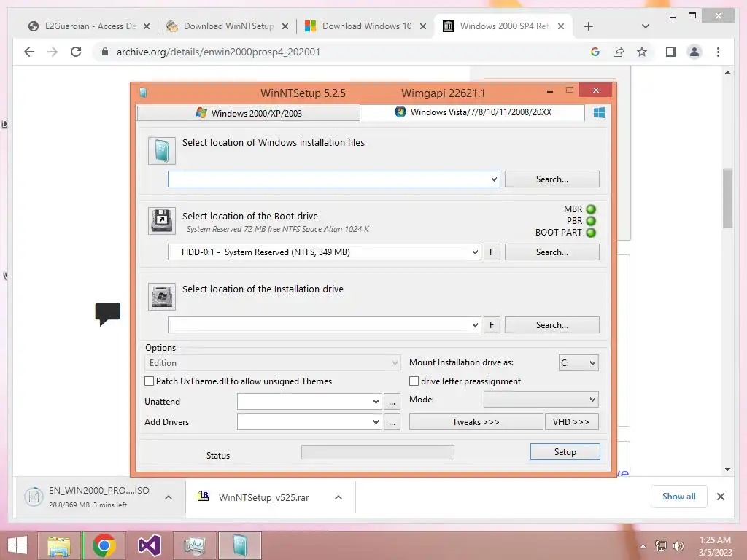Viewport: 747px width, 560px height.
Task: Click Chrome icon on taskbar
Action: click(x=104, y=545)
